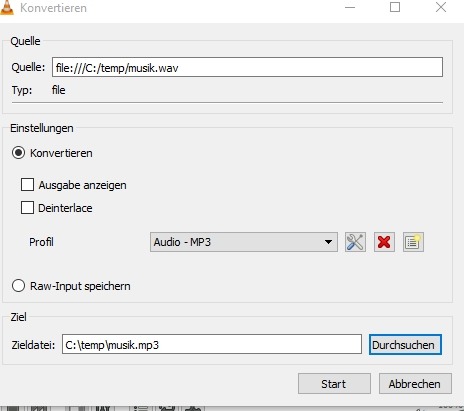464x411 pixels.
Task: Open the Profil dropdown Audio - MP3
Action: pos(244,242)
